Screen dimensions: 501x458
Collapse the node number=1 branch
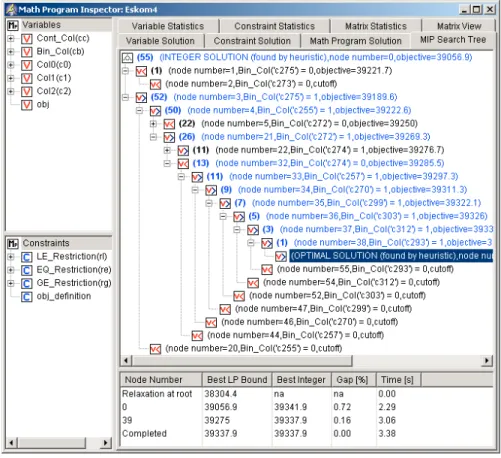point(125,71)
